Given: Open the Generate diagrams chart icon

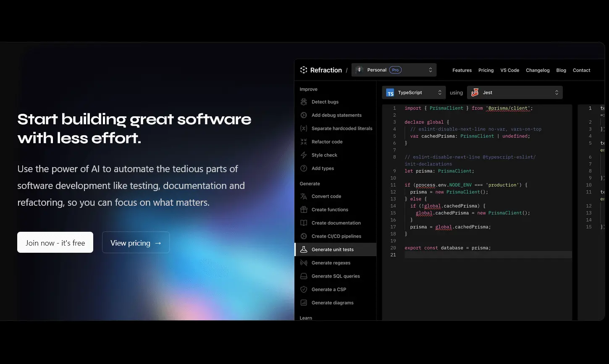Looking at the screenshot, I should (304, 303).
